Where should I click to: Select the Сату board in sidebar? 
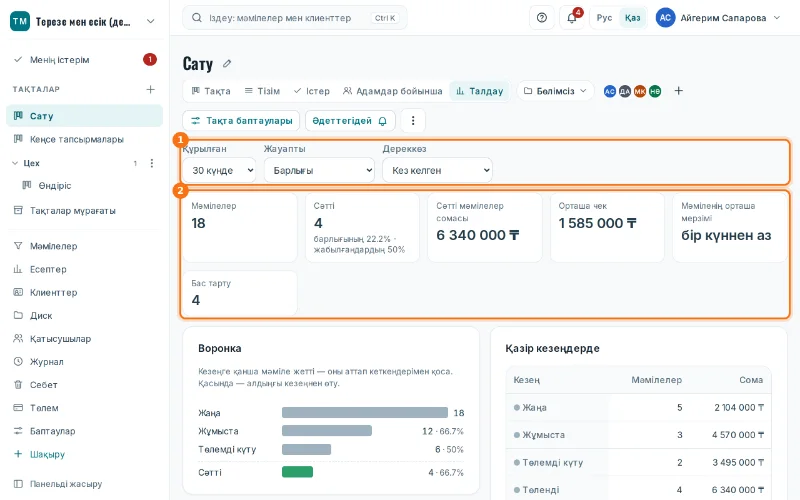click(x=84, y=116)
